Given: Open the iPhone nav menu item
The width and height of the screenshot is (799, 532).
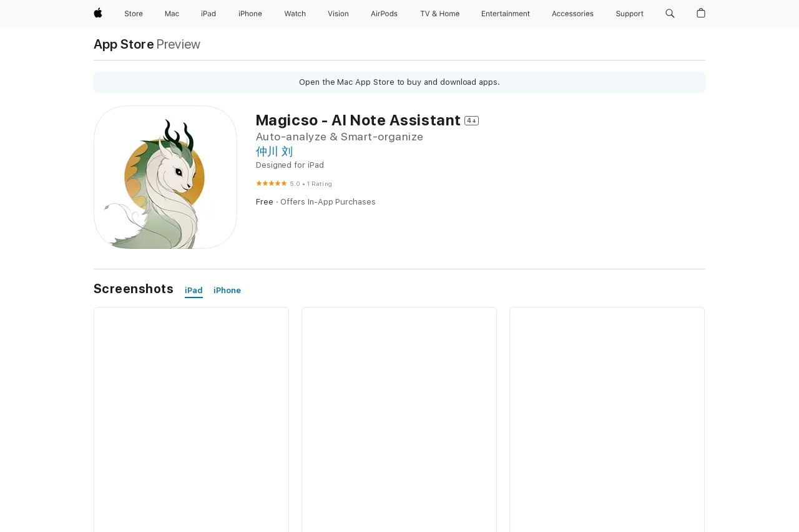Looking at the screenshot, I should click(250, 14).
